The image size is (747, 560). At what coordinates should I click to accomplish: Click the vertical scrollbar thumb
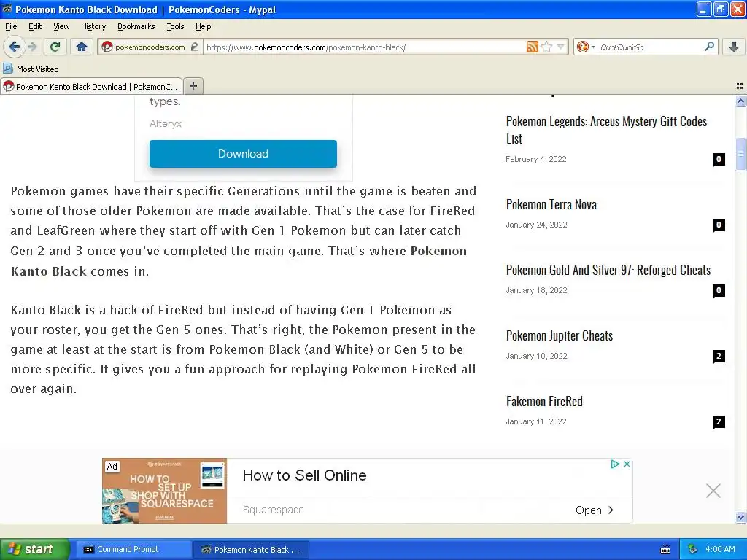(740, 154)
